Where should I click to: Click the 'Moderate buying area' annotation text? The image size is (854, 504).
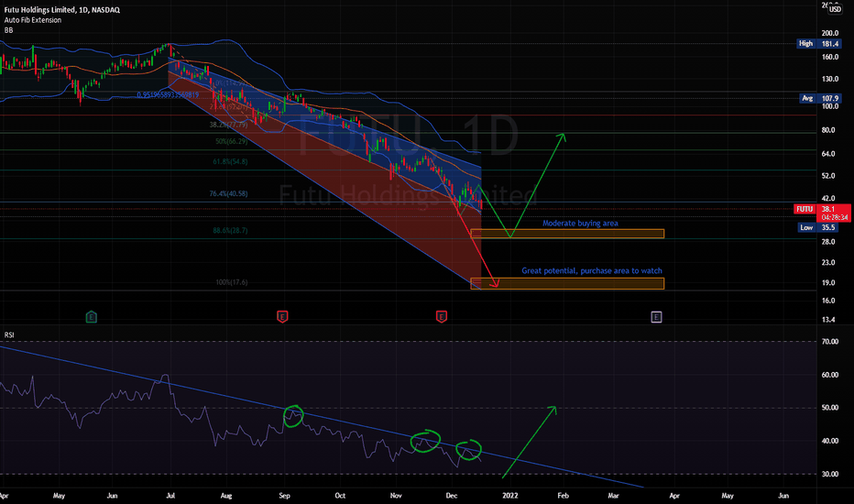[580, 224]
